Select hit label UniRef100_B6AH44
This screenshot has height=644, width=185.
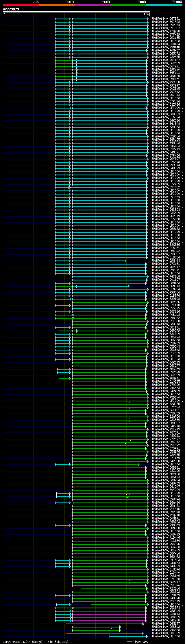(166, 503)
